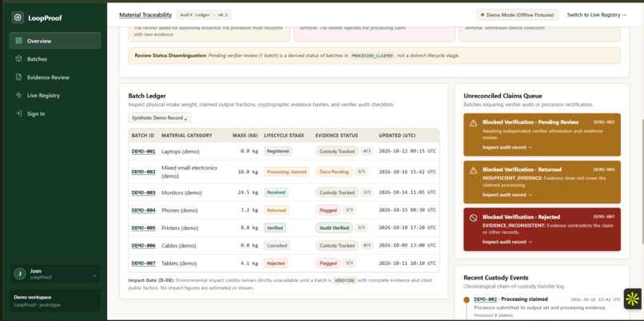Click DEMO-002 in Recent Custody Events

(486, 299)
